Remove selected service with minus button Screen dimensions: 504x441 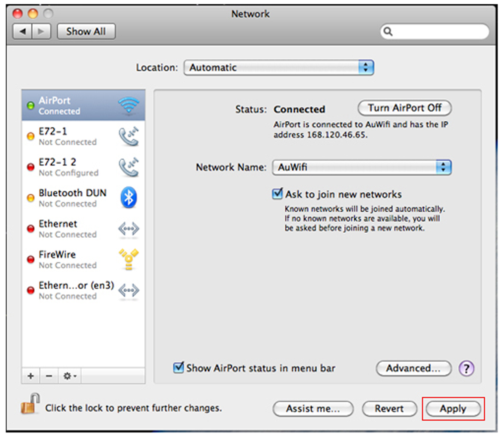pyautogui.click(x=49, y=376)
